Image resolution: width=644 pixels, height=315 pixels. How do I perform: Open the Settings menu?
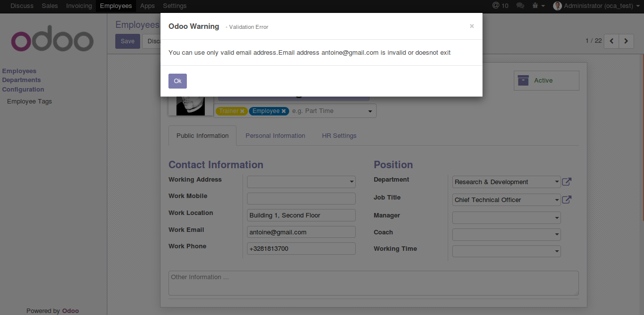(x=174, y=6)
